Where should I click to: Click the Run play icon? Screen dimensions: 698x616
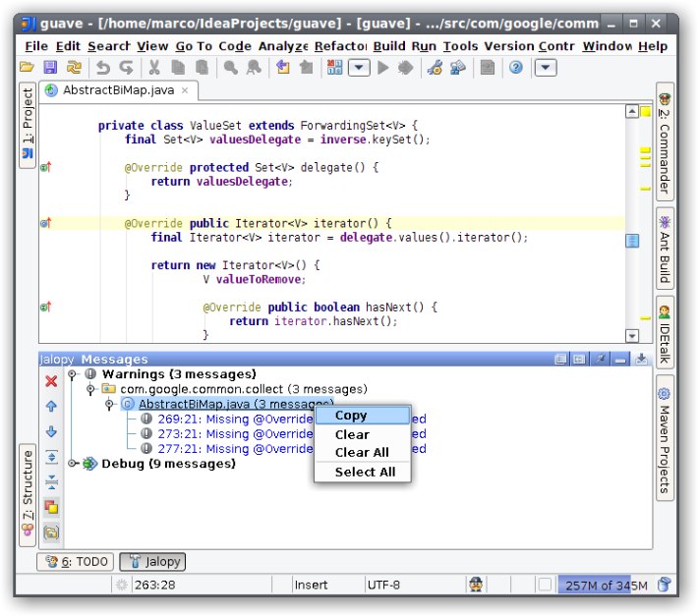382,68
